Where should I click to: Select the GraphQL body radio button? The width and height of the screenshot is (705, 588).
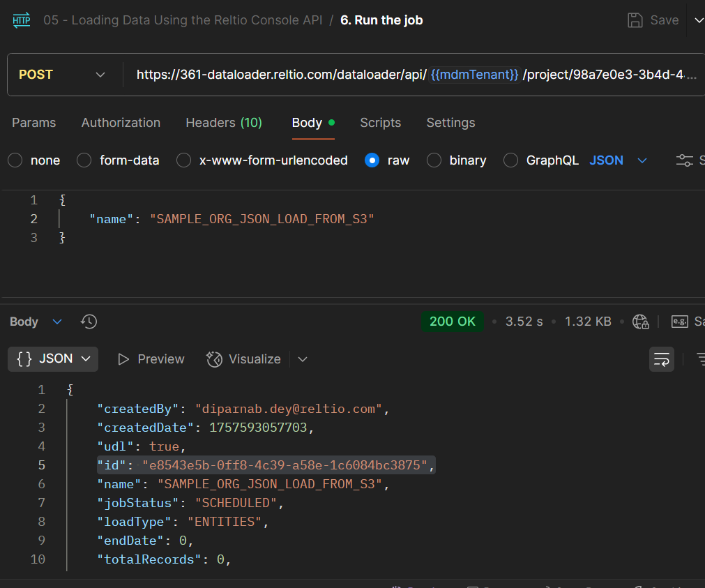(x=511, y=160)
